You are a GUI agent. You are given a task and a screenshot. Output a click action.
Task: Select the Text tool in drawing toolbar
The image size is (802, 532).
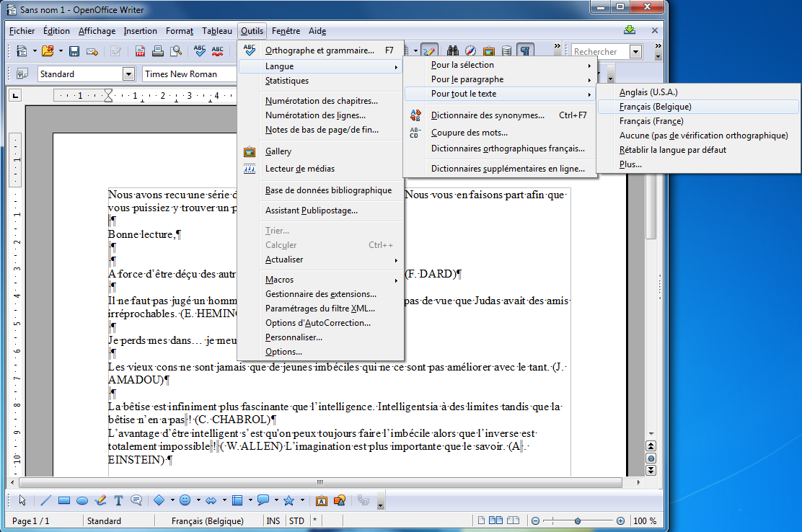coord(118,500)
